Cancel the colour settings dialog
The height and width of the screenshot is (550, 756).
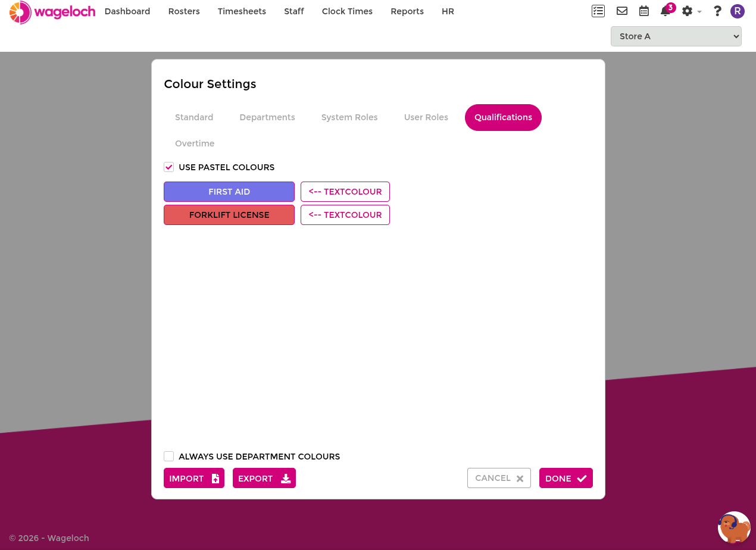click(499, 478)
